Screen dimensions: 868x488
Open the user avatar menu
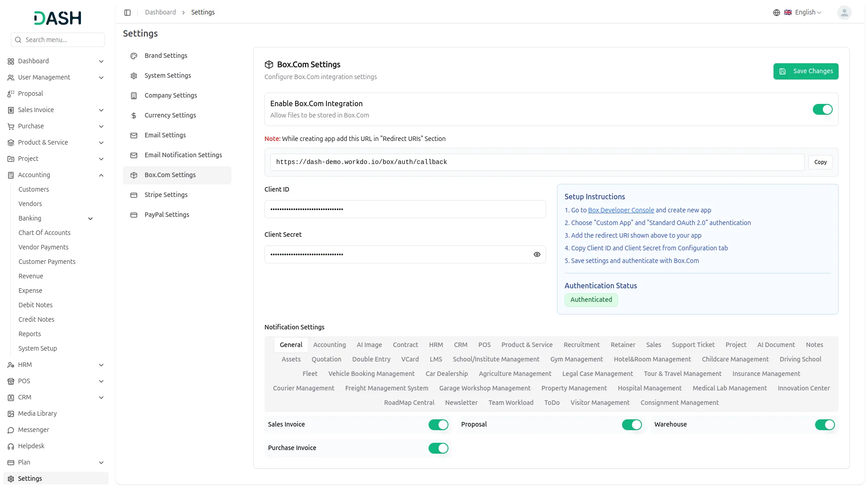pos(844,13)
